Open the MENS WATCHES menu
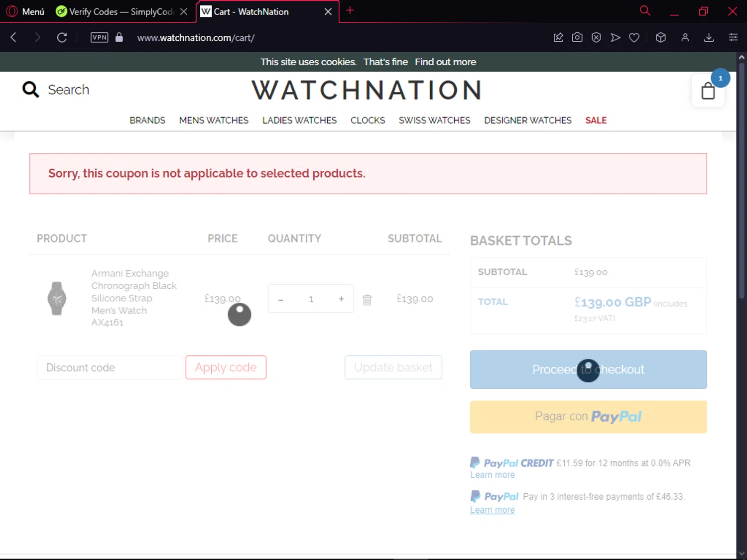 pos(214,120)
